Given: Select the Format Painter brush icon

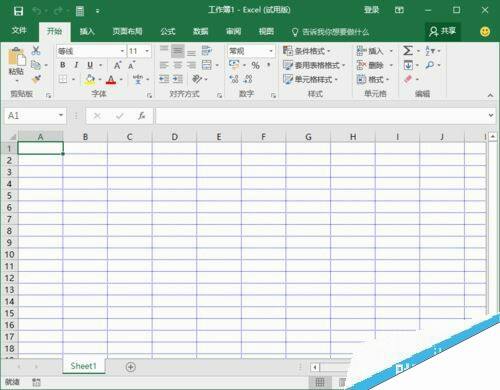Looking at the screenshot, I should [x=36, y=79].
